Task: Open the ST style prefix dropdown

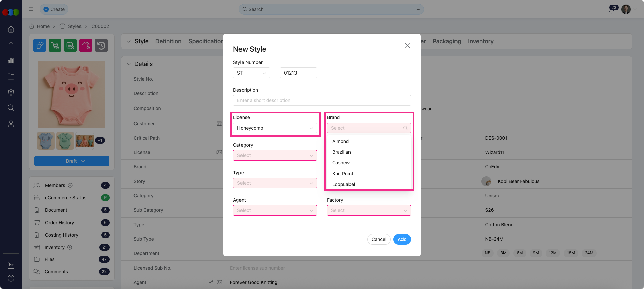Action: tap(251, 73)
